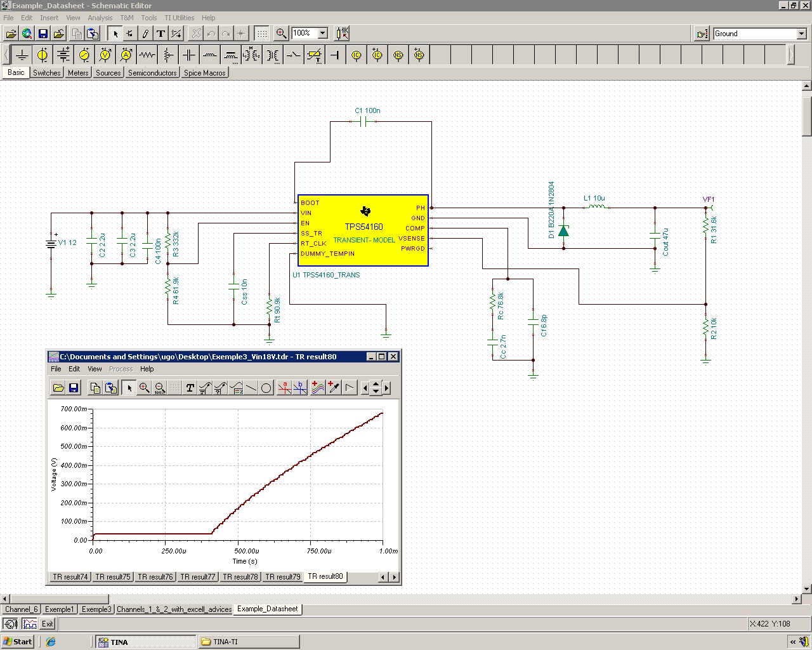
Task: Click the TINA-TI folder button on the taskbar
Action: point(247,641)
